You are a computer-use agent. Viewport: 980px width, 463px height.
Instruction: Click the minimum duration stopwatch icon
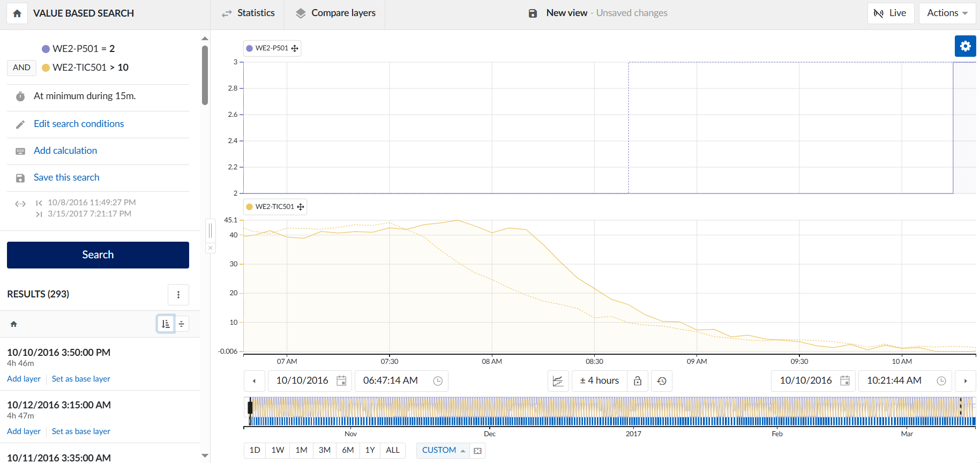pyautogui.click(x=20, y=96)
